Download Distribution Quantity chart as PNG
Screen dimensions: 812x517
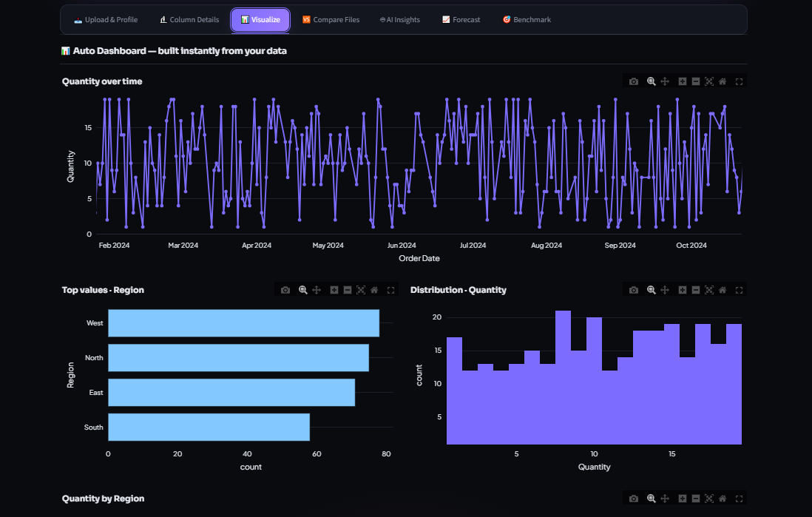[x=633, y=290]
